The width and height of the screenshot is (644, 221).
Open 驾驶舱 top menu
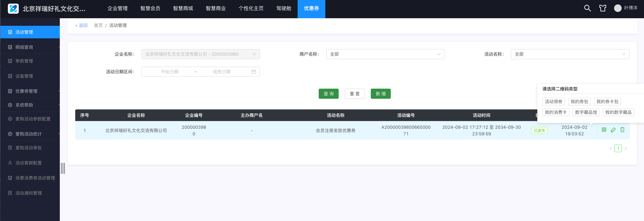click(284, 8)
